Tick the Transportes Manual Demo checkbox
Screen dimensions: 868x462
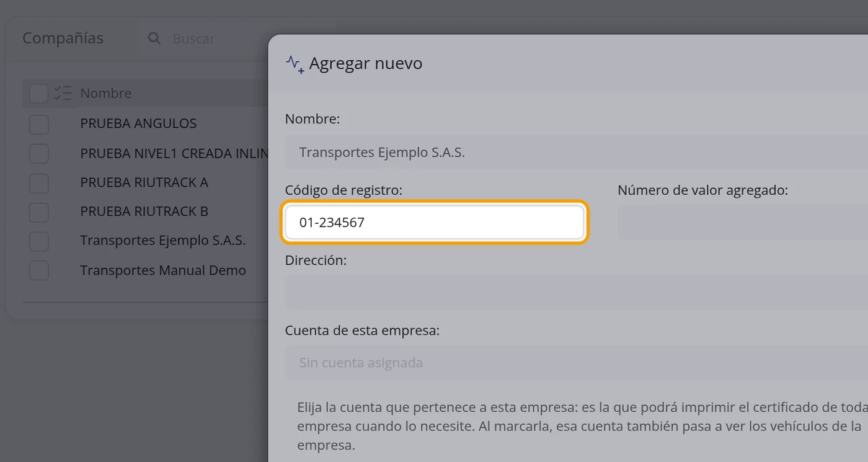click(x=38, y=270)
